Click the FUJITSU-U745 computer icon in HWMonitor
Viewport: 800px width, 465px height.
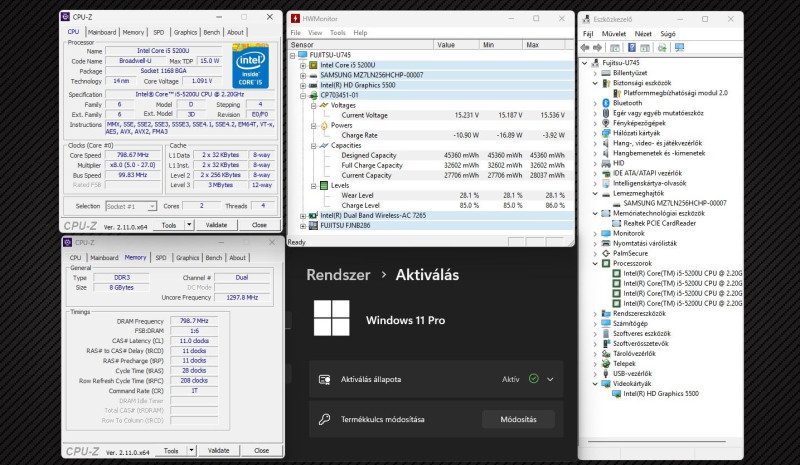tap(303, 55)
